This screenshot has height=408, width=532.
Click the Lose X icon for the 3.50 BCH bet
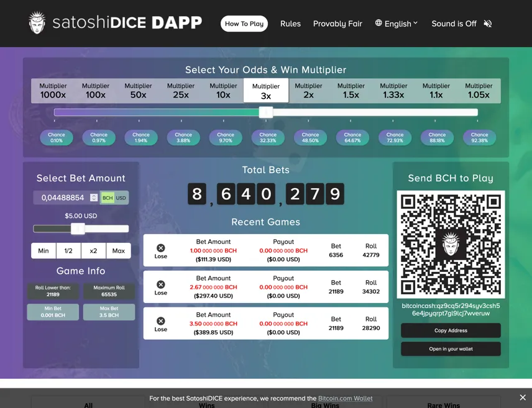(161, 321)
